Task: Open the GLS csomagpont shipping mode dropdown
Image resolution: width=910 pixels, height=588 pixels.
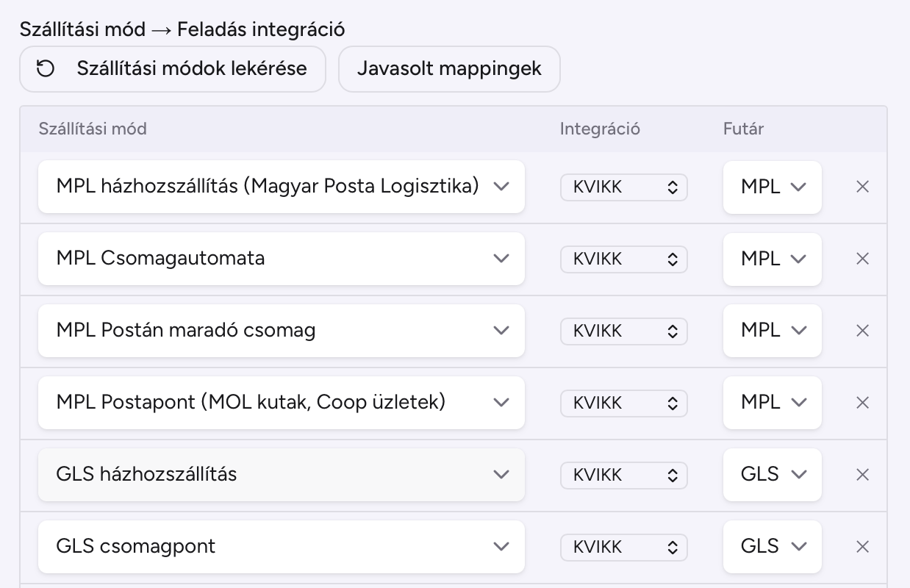Action: click(282, 547)
